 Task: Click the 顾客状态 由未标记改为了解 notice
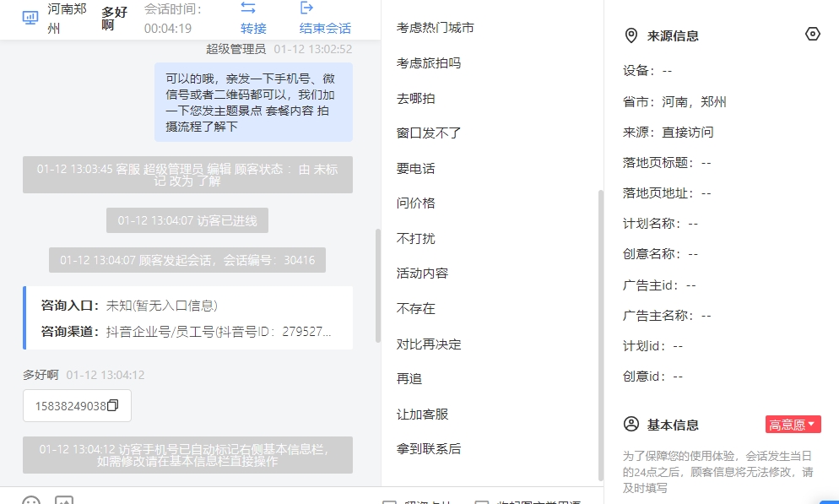(188, 175)
